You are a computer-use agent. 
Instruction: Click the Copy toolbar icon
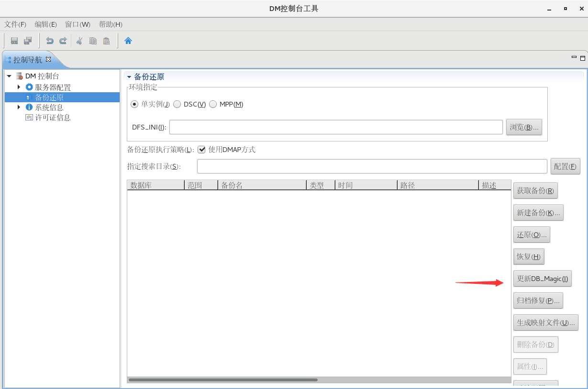coord(93,41)
